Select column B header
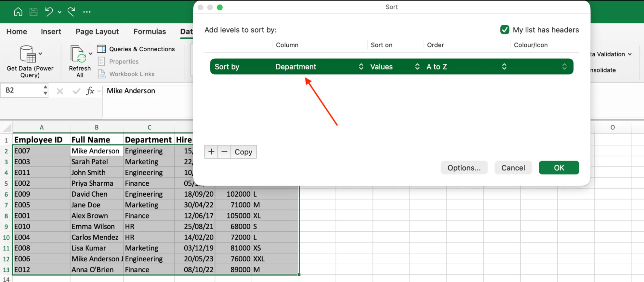644x282 pixels. click(x=97, y=127)
